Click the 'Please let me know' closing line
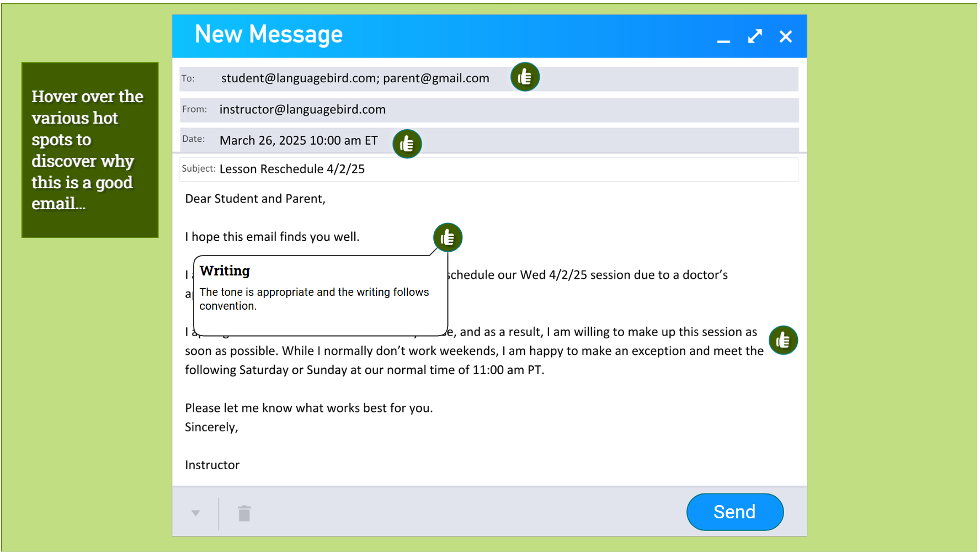This screenshot has width=980, height=552. point(309,408)
